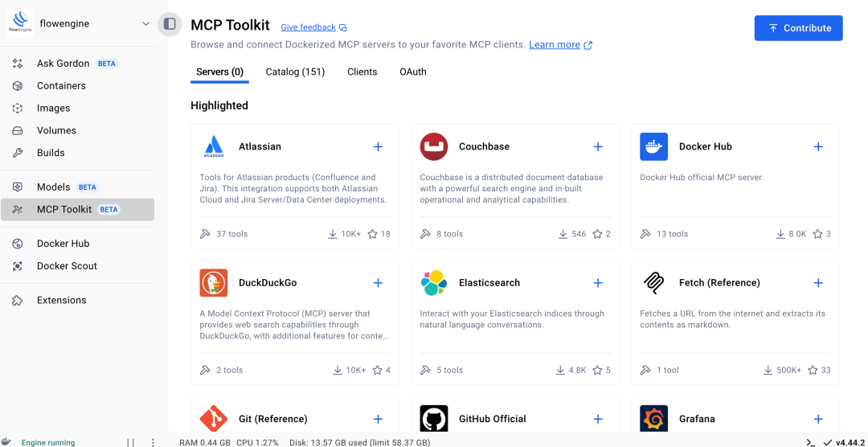Image resolution: width=868 pixels, height=447 pixels.
Task: Click the Couchbase logo
Action: [434, 147]
